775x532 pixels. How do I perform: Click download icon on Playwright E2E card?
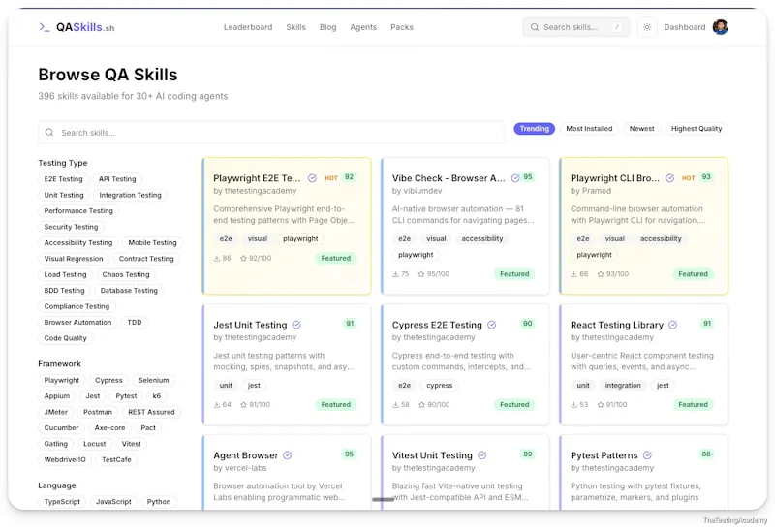coord(216,258)
